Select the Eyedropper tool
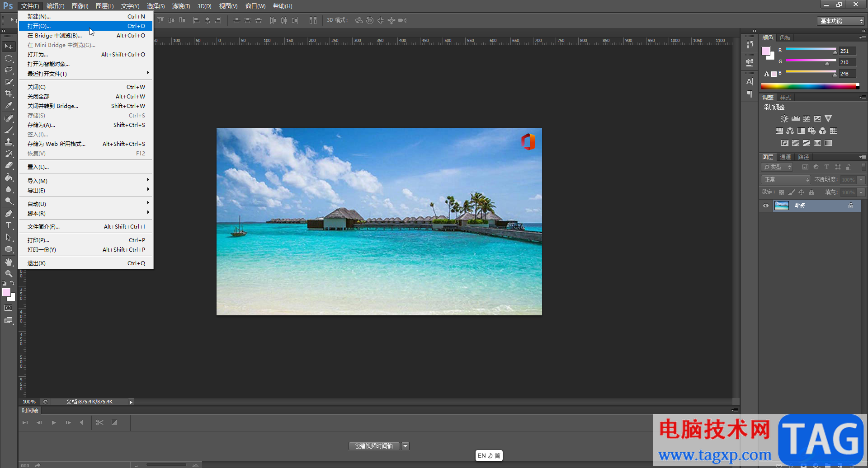The width and height of the screenshot is (868, 468). pos(9,105)
